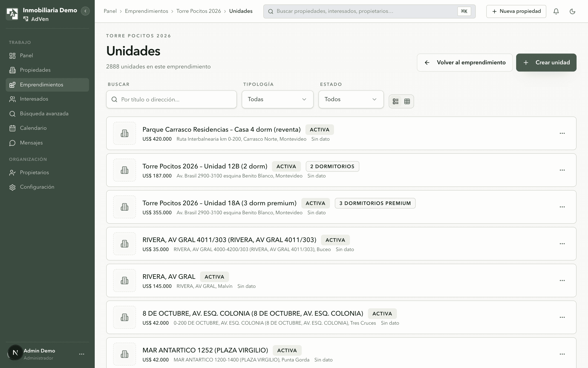
Task: Open Configuración in the sidebar
Action: (x=47, y=187)
